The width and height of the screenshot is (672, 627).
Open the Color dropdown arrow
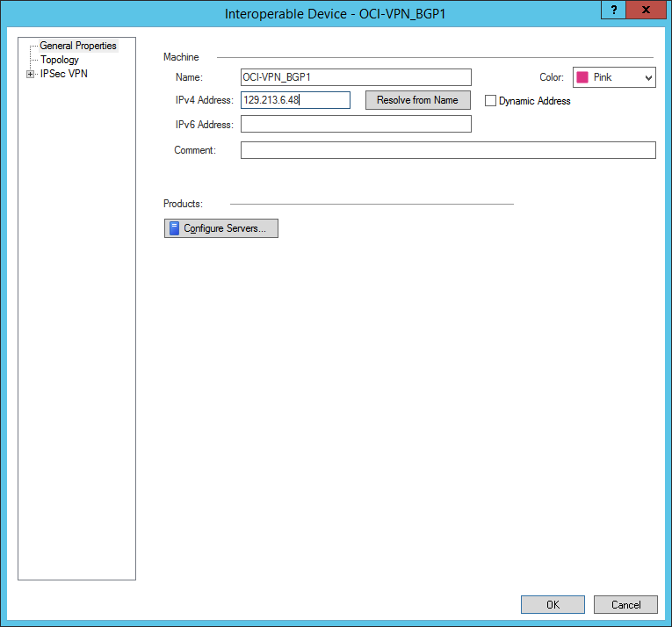click(x=648, y=77)
